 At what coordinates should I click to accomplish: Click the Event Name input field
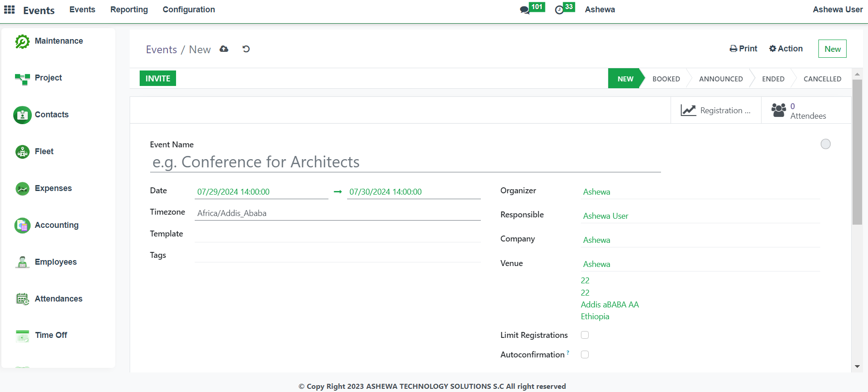point(405,162)
